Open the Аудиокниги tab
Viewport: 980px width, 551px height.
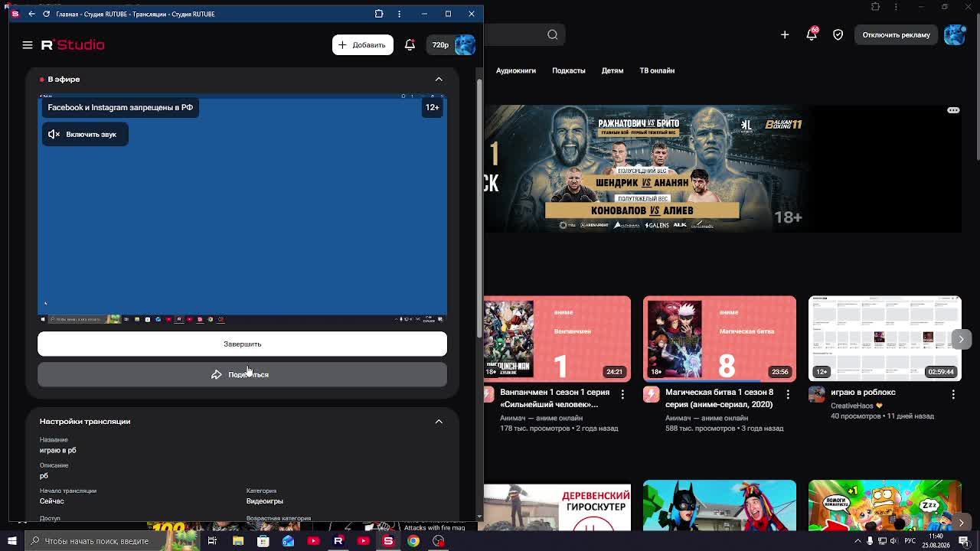tap(516, 70)
